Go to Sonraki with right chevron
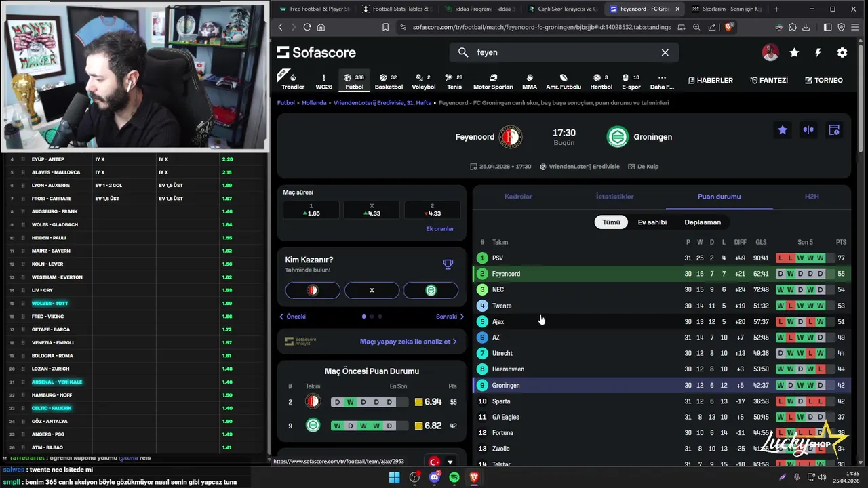The width and height of the screenshot is (868, 488). pos(450,317)
